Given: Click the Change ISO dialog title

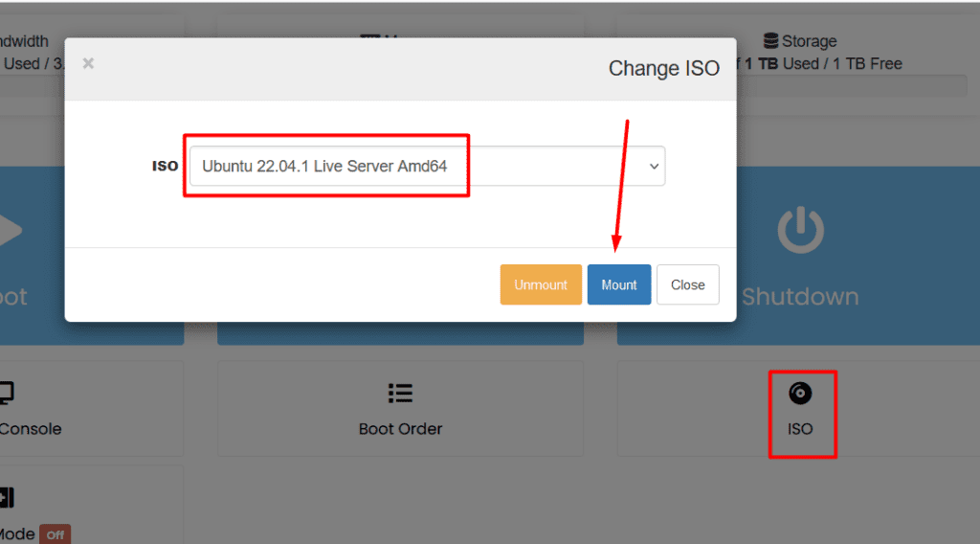Looking at the screenshot, I should [663, 69].
